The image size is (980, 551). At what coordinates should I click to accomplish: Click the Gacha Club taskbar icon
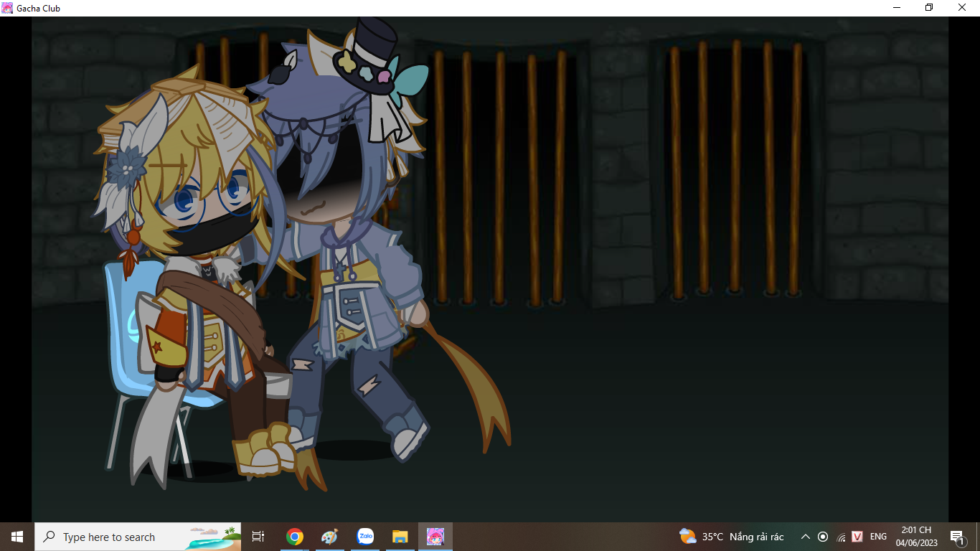coord(435,537)
